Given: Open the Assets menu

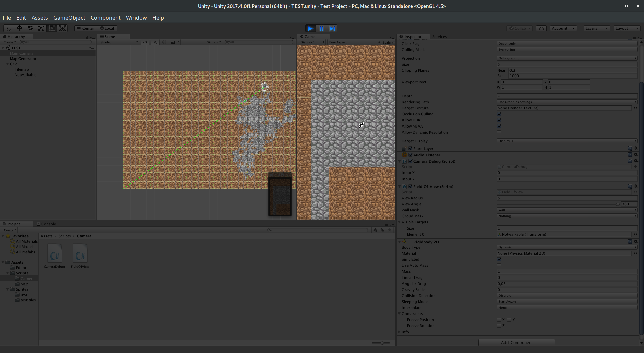Looking at the screenshot, I should pos(40,18).
